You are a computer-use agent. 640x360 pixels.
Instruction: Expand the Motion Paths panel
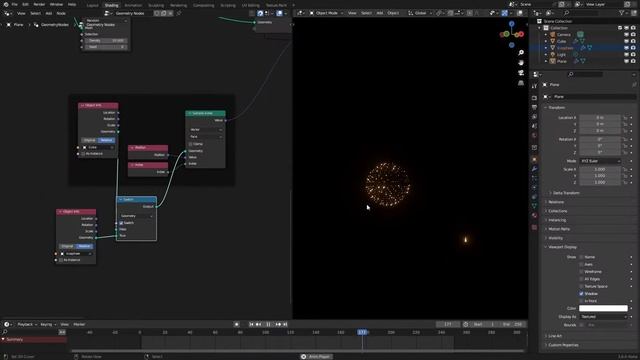[x=559, y=229]
